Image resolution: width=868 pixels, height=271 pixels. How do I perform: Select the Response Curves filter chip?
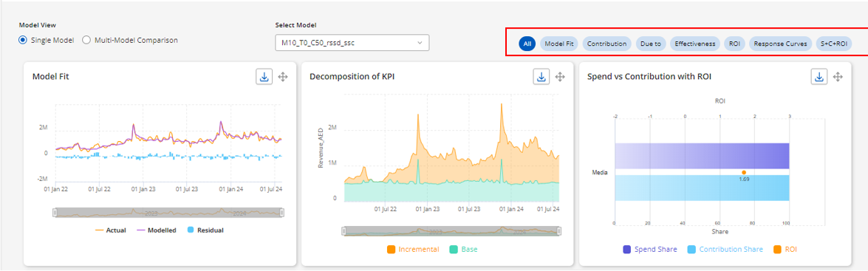pos(781,44)
